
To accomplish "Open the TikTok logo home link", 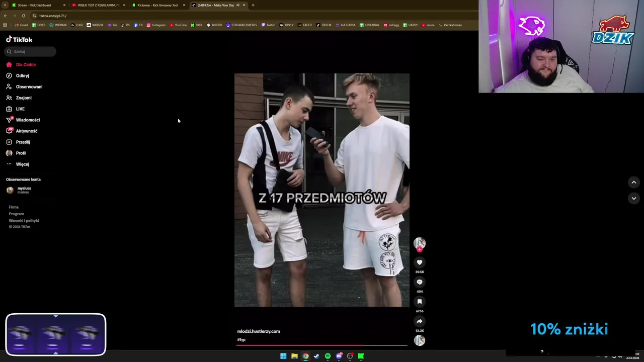I will coord(19,39).
